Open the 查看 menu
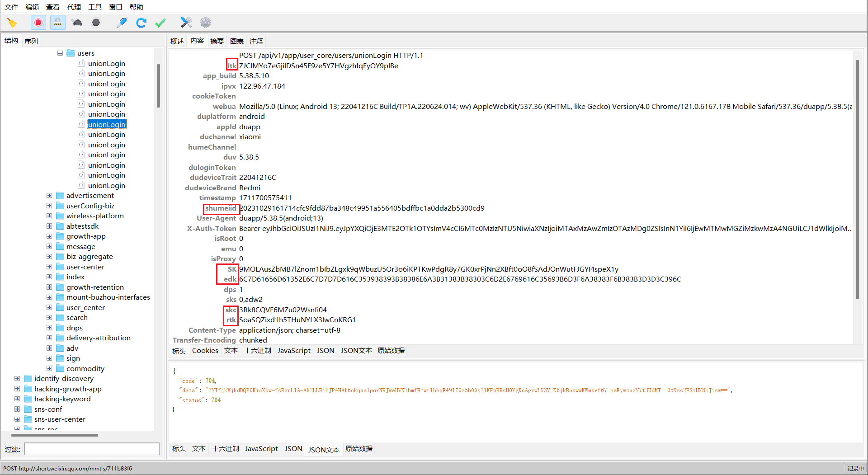This screenshot has width=868, height=475. pos(53,7)
